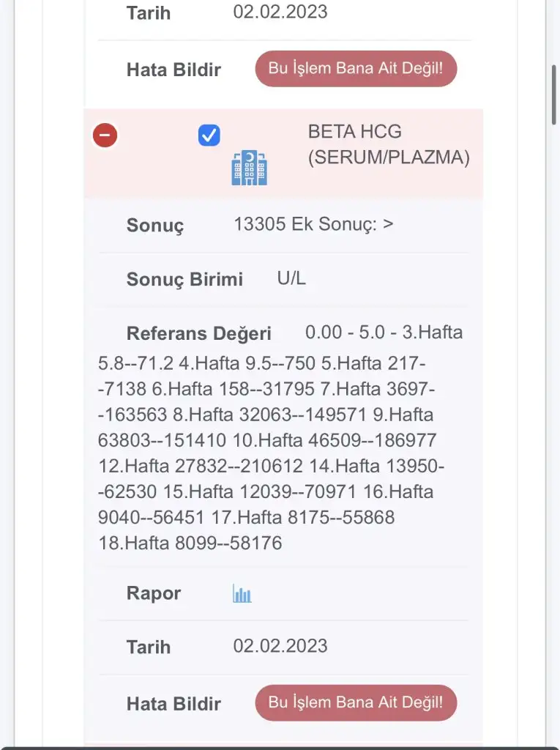Screen dimensions: 560x750
Task: Click the U/L result unit value
Action: click(x=291, y=278)
